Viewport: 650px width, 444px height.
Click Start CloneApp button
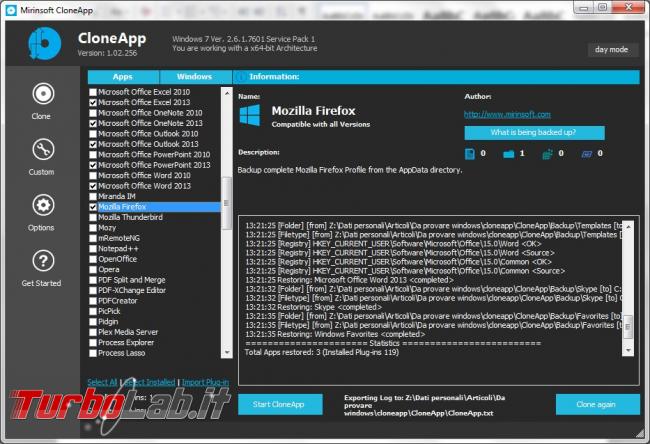280,404
